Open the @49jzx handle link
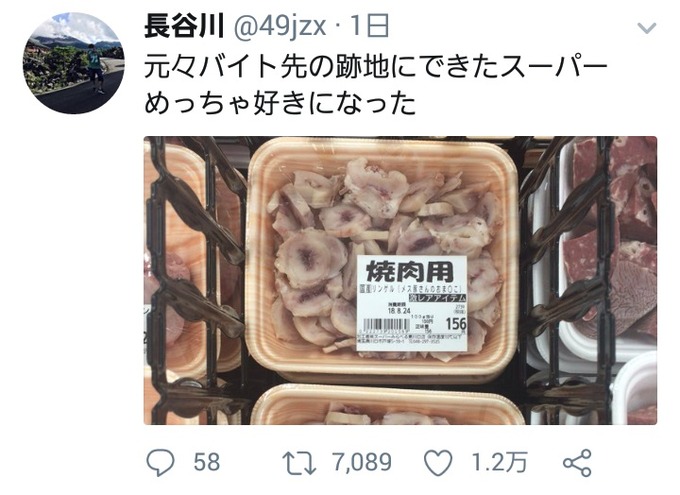680x495 pixels. pos(280,27)
